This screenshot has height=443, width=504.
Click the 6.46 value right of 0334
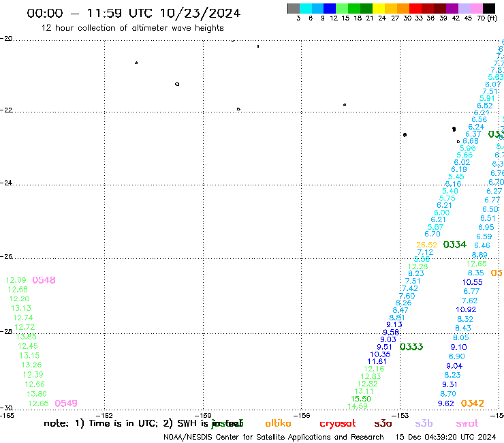point(482,246)
